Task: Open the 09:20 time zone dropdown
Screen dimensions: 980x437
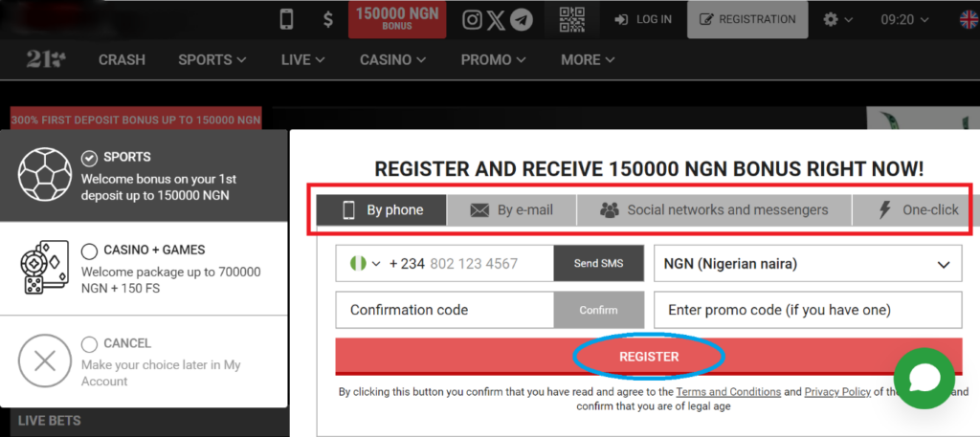Action: pos(904,20)
